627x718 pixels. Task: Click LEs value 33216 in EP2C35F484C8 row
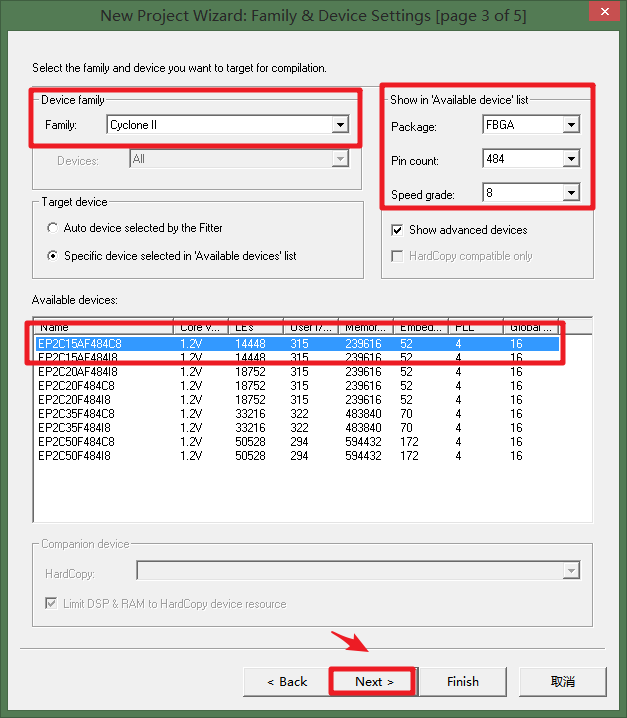(250, 413)
